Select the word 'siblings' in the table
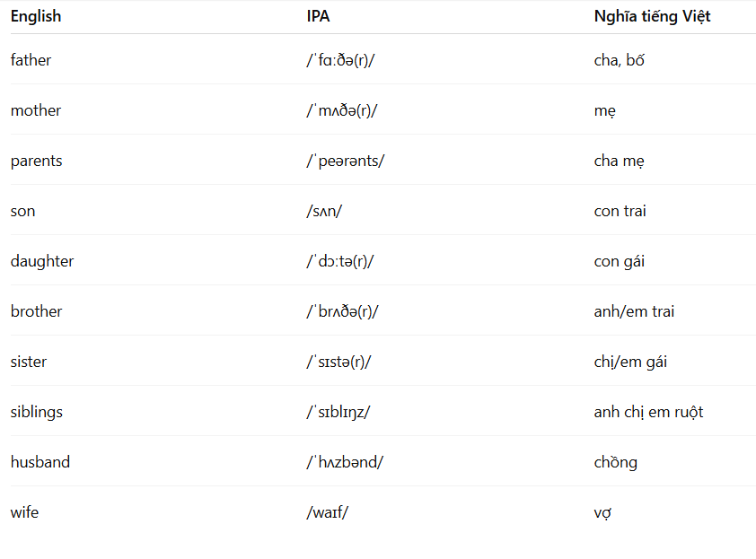Viewport: 756px width, 559px height. pyautogui.click(x=37, y=412)
